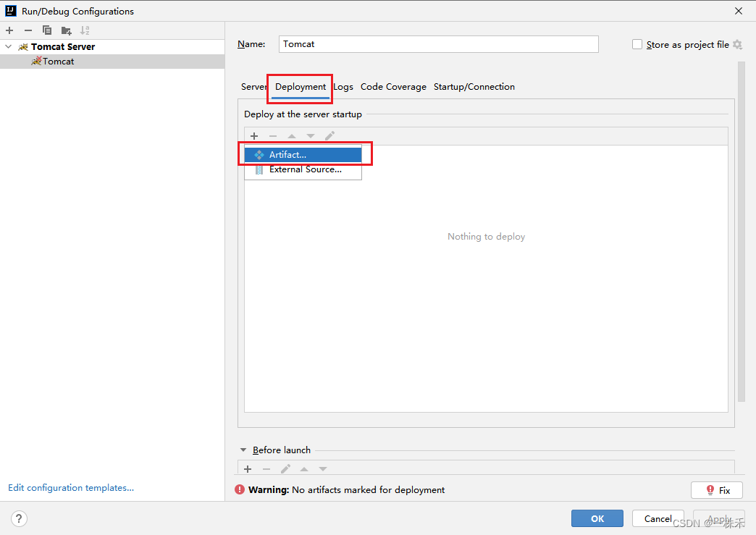756x535 pixels.
Task: Edit deployment item with pencil icon
Action: click(x=329, y=136)
